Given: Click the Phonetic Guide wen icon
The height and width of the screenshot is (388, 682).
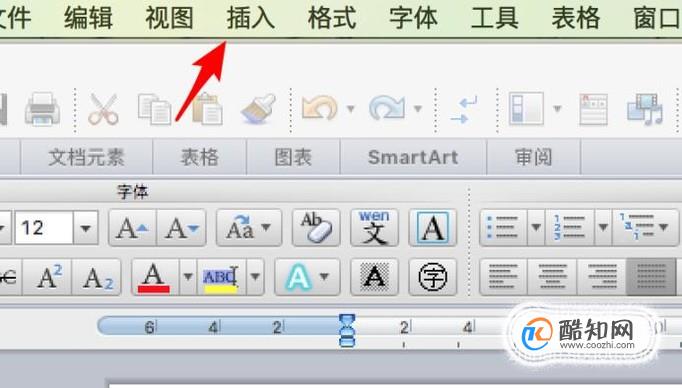Looking at the screenshot, I should tap(374, 227).
